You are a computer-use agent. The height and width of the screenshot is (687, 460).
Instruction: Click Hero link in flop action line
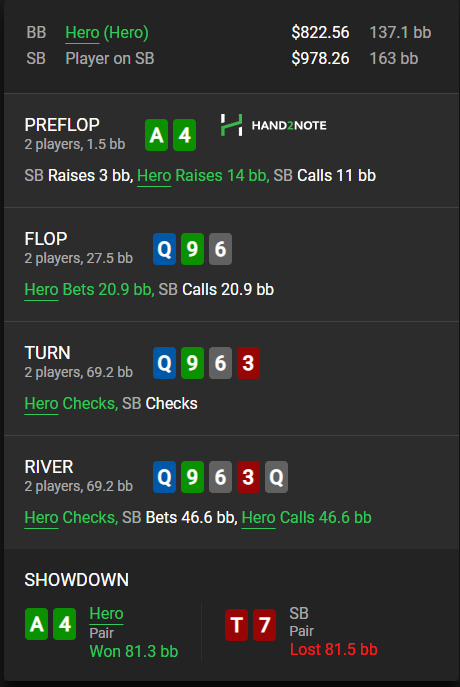point(41,290)
